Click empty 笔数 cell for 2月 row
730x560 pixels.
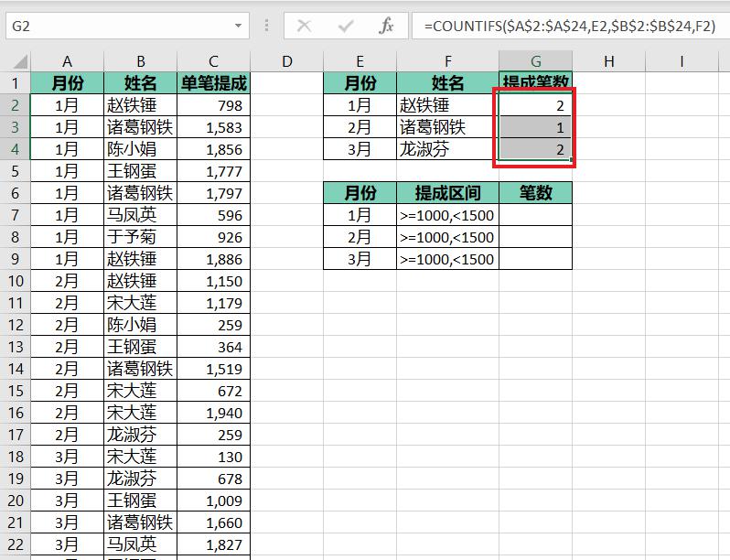(535, 237)
